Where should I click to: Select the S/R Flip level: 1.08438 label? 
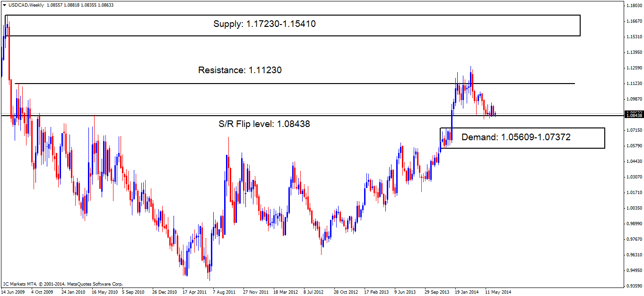tap(264, 124)
